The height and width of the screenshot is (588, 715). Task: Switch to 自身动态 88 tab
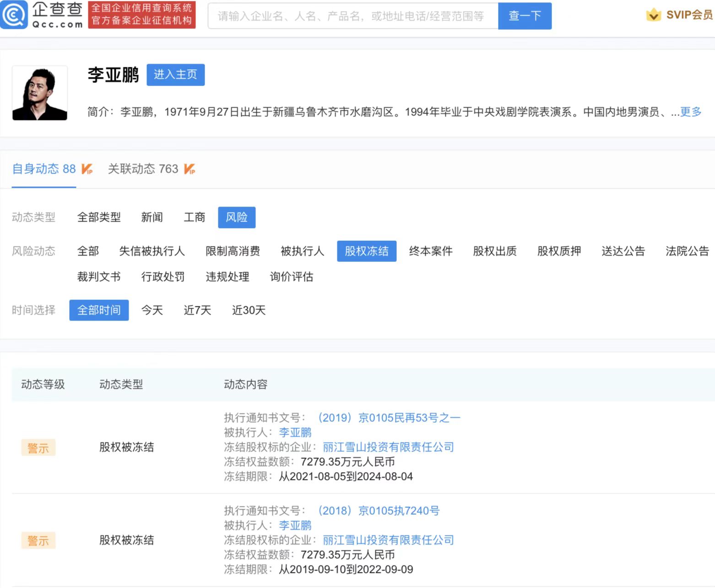[44, 169]
